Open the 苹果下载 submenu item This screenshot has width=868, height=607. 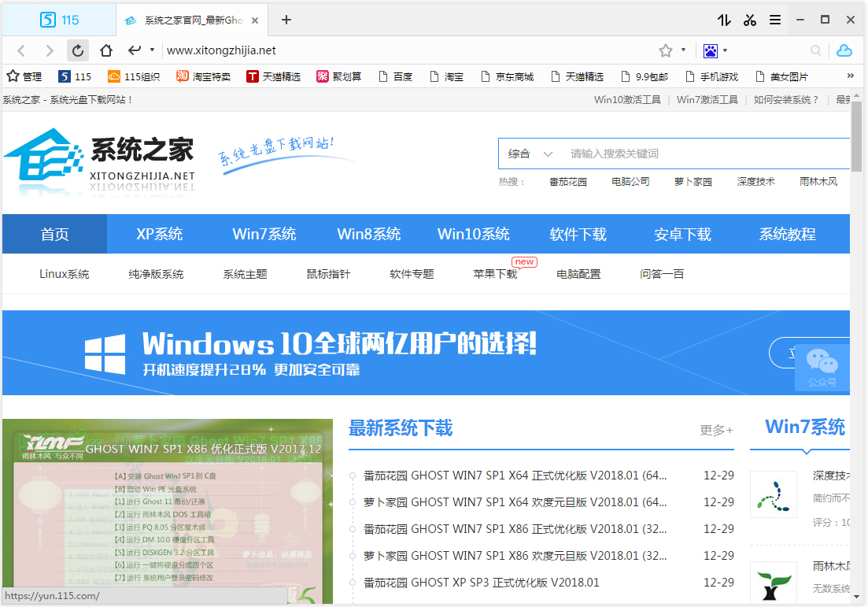click(495, 274)
